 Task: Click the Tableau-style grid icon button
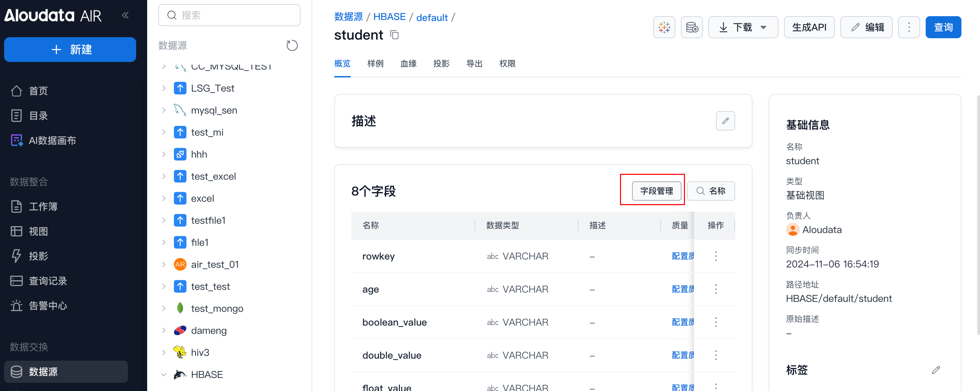664,28
